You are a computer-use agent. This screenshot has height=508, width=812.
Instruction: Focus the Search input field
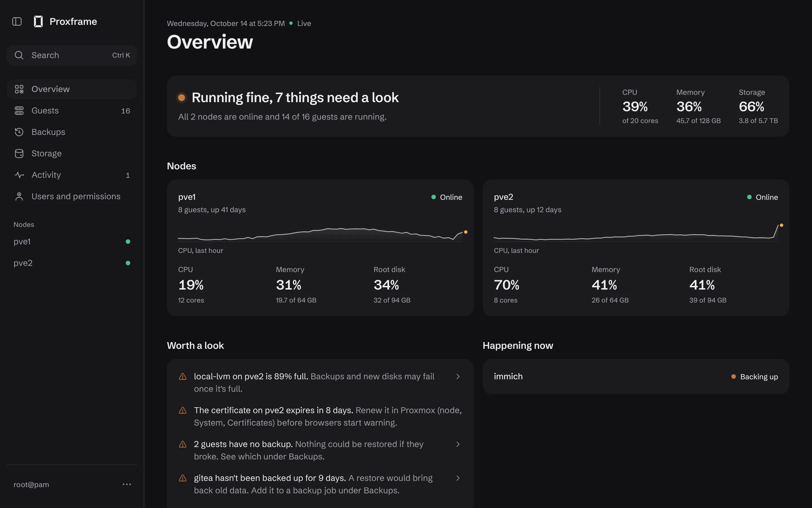point(72,55)
